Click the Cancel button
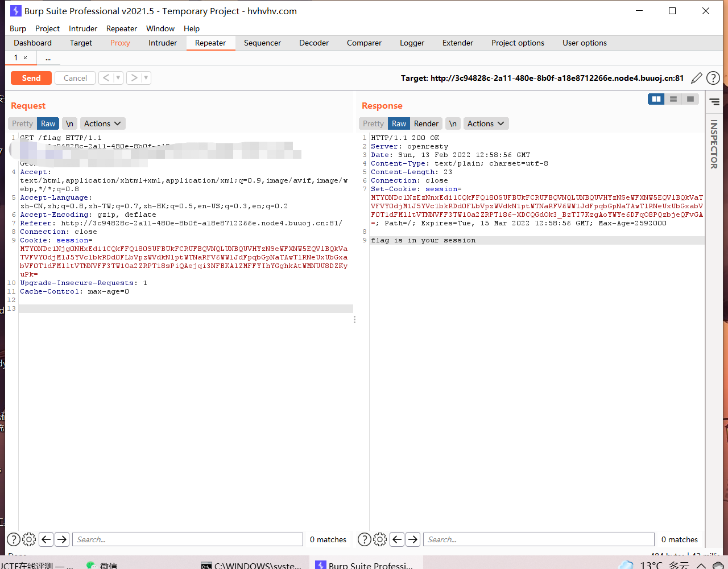Viewport: 728px width, 569px height. coord(75,78)
